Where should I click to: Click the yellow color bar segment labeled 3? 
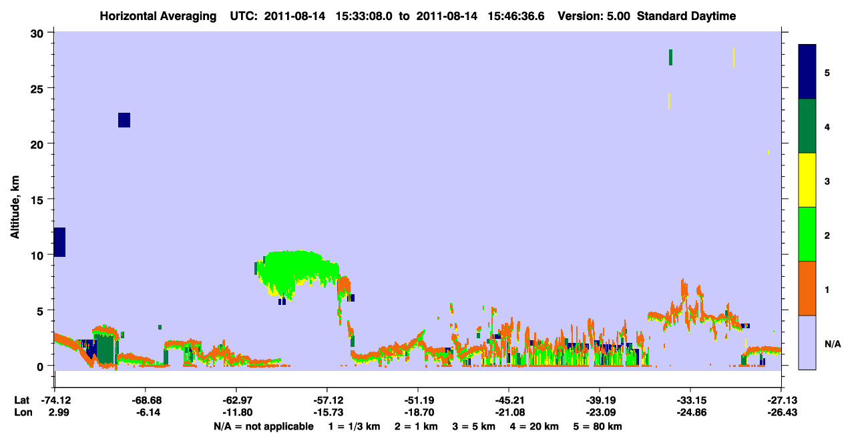click(807, 180)
